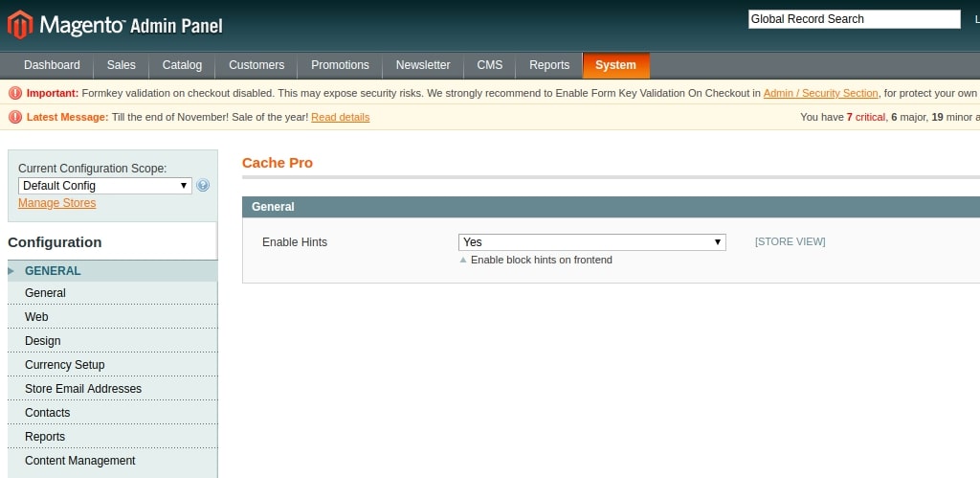Select Contacts in the configuration sidebar
980x478 pixels.
click(113, 412)
